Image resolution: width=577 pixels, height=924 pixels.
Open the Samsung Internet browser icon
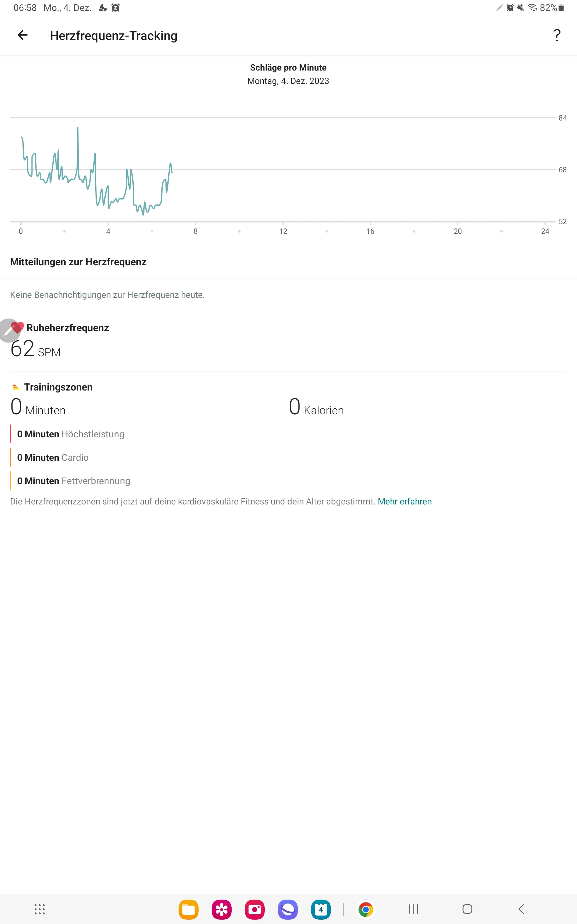288,910
